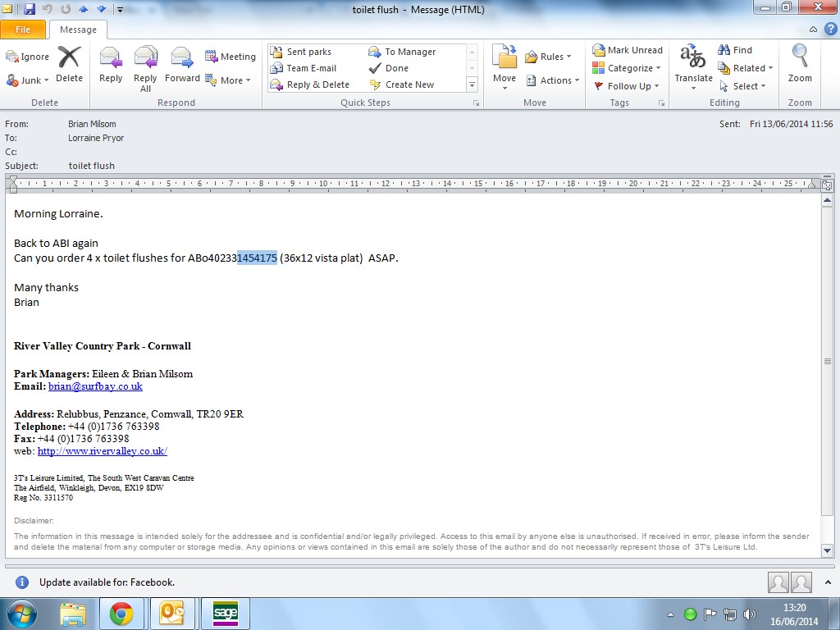Launch Google Chrome from the taskbar
Screen dimensions: 840x630
121,614
